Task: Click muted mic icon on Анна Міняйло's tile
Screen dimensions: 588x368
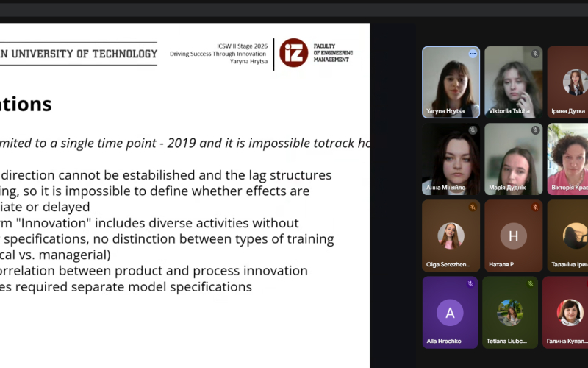Action: coord(473,130)
